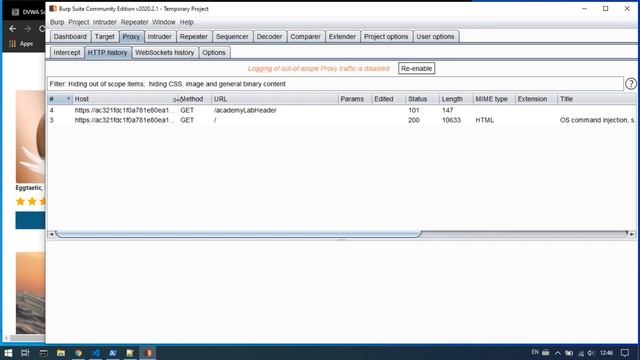Switch to the Sequencer tab
Screen dimensions: 640x360
(232, 37)
